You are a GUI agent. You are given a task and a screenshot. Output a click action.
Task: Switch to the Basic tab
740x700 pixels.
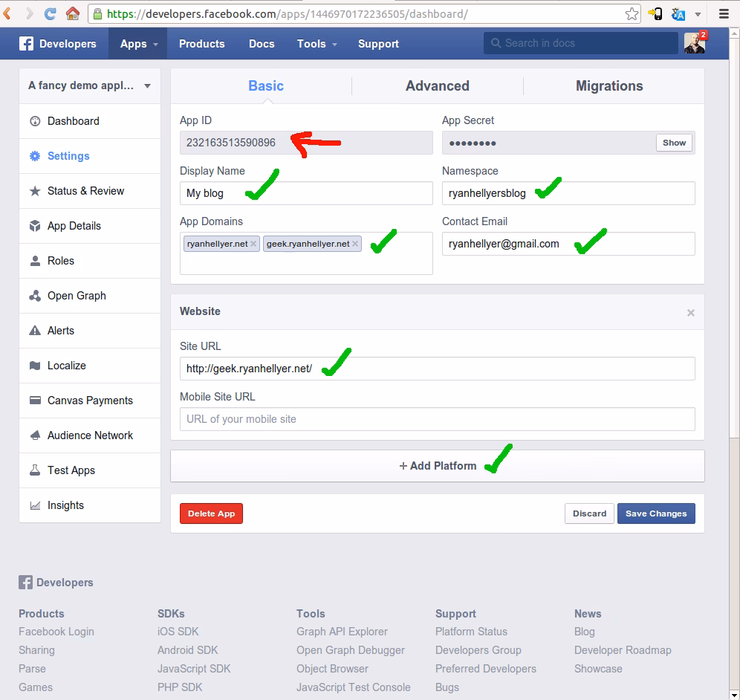(266, 86)
